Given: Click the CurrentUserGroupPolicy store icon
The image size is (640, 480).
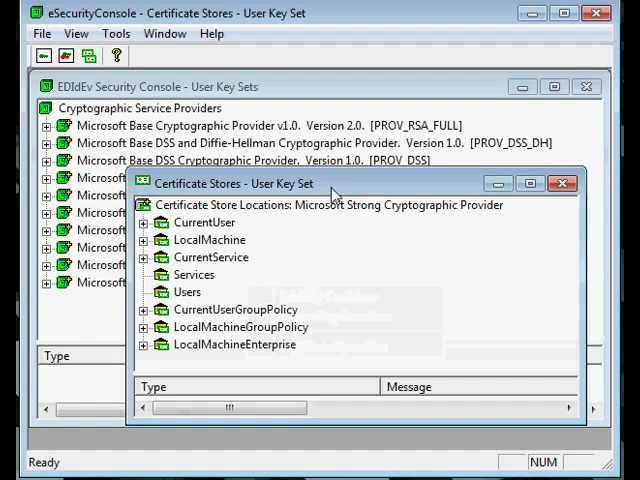Looking at the screenshot, I should 161,310.
